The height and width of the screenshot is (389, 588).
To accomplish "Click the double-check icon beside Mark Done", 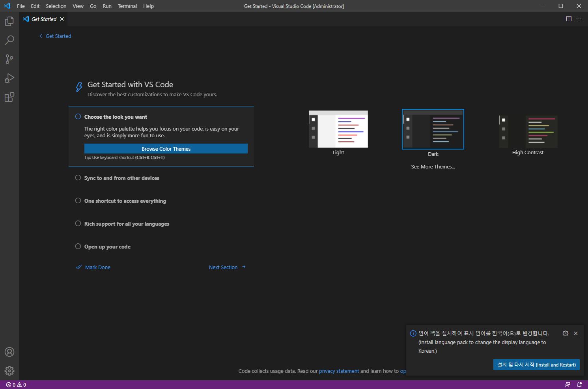I will [79, 267].
